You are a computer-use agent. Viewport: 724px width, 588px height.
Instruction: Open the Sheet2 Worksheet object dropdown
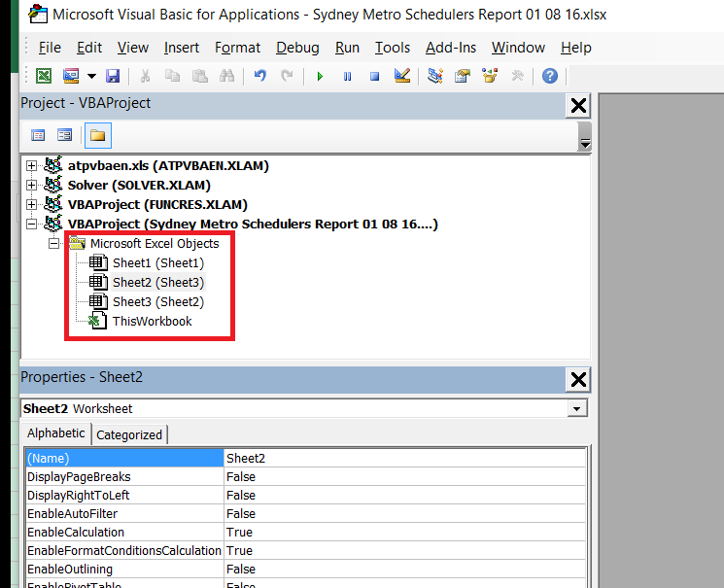tap(576, 409)
